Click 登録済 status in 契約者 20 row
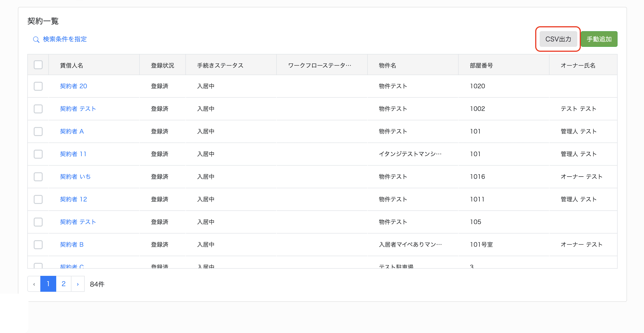Viewport: 644px width, 333px height. point(159,86)
